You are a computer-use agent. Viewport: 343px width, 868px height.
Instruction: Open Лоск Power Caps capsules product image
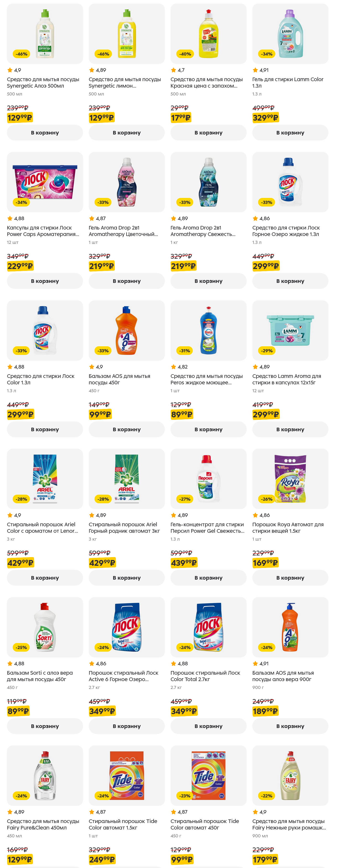[45, 182]
